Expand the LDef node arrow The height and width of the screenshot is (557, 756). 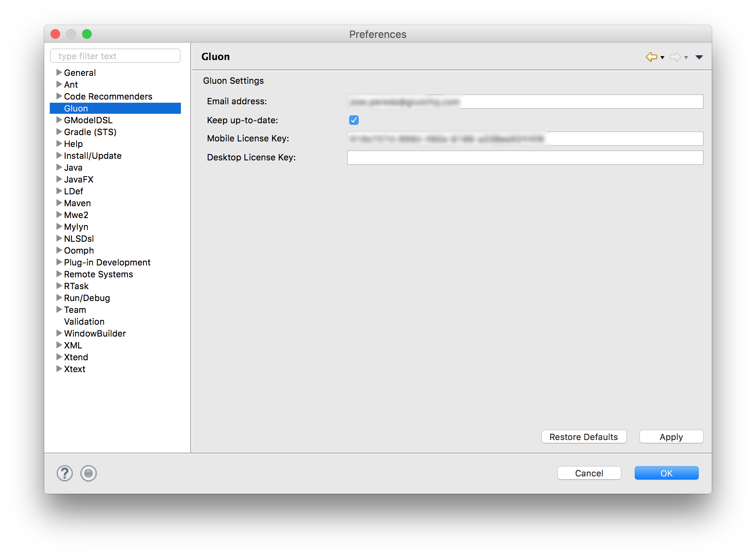point(59,191)
